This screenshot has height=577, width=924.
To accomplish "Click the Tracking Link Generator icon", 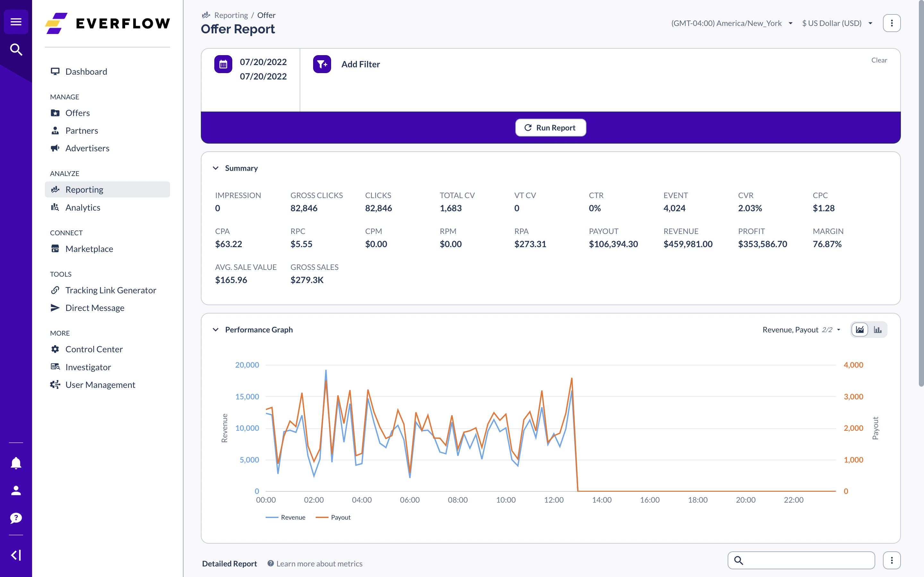I will pyautogui.click(x=55, y=290).
